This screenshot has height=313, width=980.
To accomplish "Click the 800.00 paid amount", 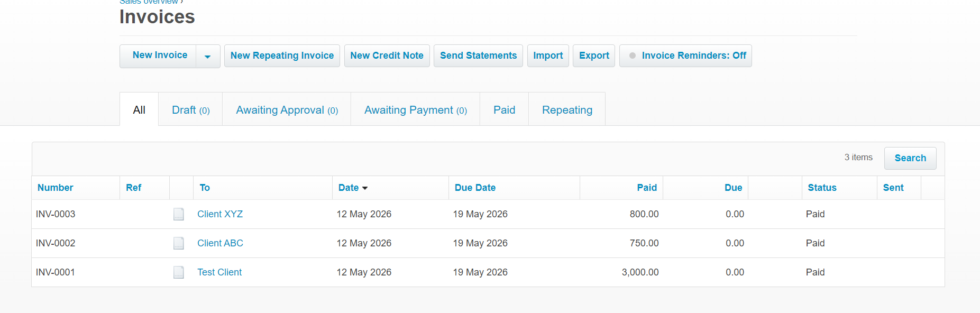I will (644, 214).
